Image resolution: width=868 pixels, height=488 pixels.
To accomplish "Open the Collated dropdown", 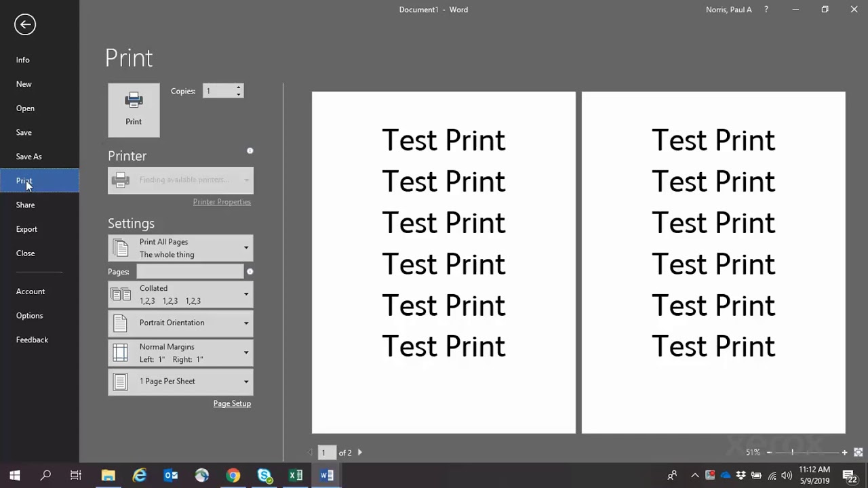I will pos(180,294).
